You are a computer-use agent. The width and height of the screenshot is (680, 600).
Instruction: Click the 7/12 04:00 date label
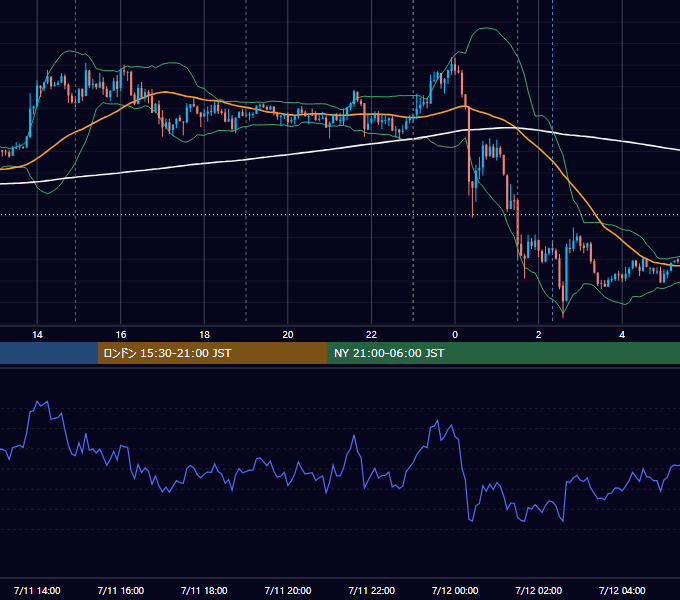pos(622,590)
